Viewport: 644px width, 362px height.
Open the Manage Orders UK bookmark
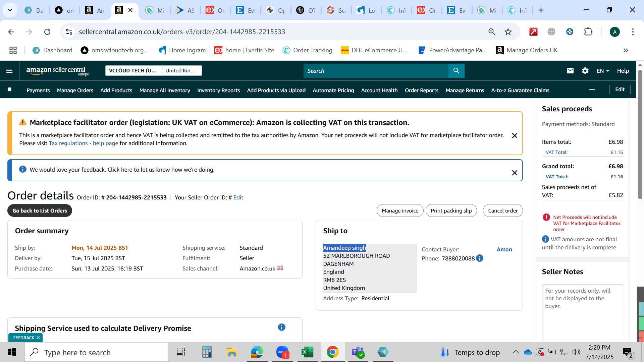pyautogui.click(x=527, y=50)
